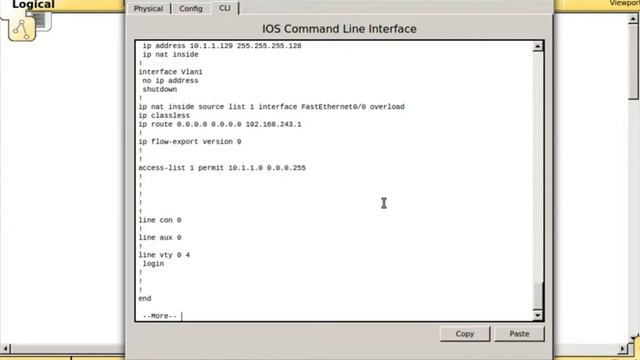The image size is (640, 360).
Task: Switch to the Physical tab
Action: click(x=148, y=9)
